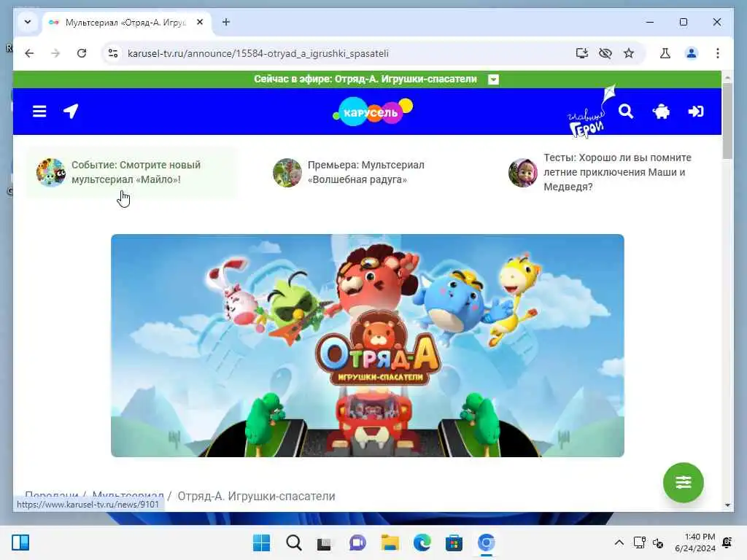Open the Chrome profile avatar
Image resolution: width=747 pixels, height=560 pixels.
tap(692, 53)
